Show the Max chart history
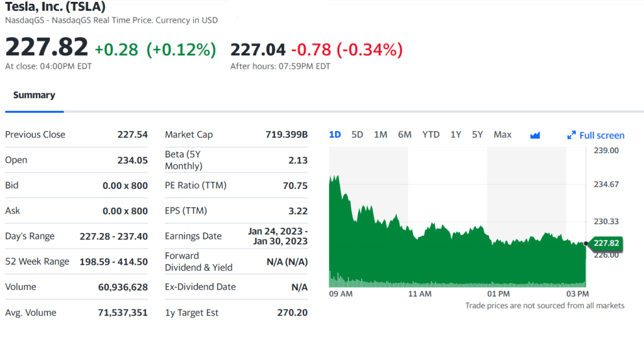 click(502, 135)
